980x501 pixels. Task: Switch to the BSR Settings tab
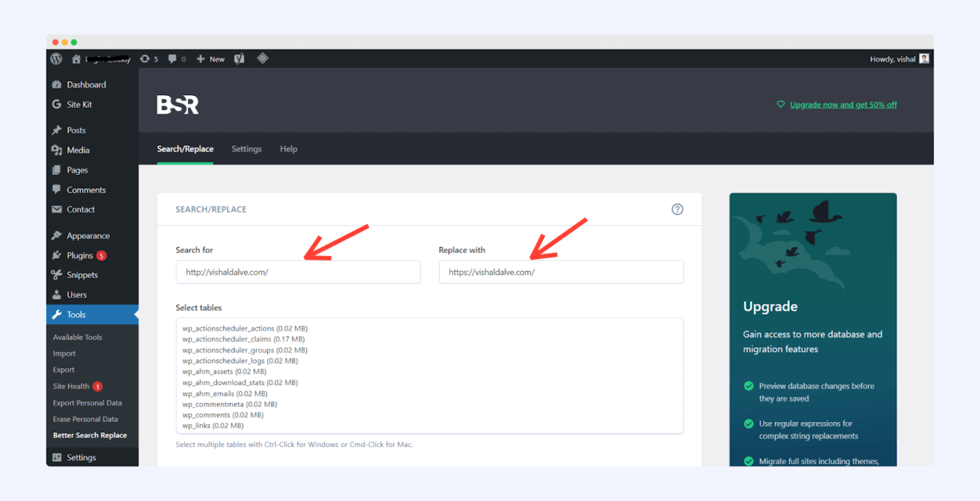[246, 149]
